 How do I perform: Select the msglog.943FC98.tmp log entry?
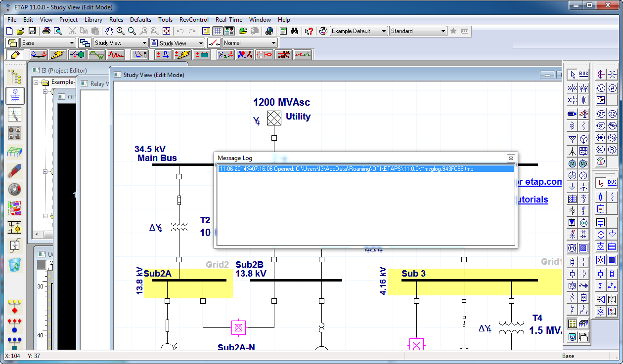[x=365, y=169]
